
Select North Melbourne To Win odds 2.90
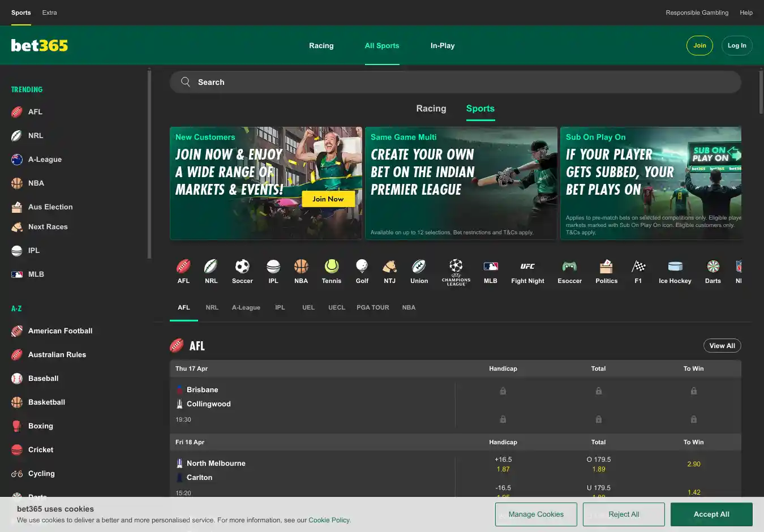tap(693, 464)
